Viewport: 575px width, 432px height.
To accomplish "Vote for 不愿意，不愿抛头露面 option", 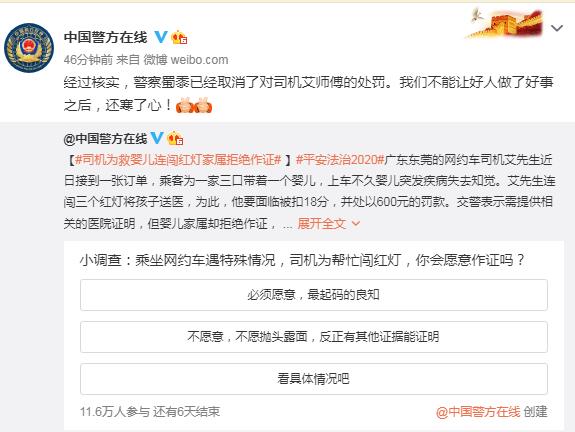I will pos(314,337).
